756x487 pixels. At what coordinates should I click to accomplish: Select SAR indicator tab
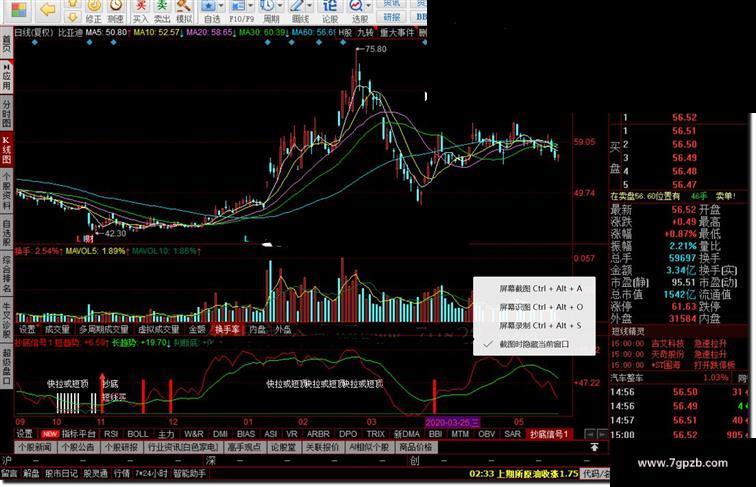[512, 434]
